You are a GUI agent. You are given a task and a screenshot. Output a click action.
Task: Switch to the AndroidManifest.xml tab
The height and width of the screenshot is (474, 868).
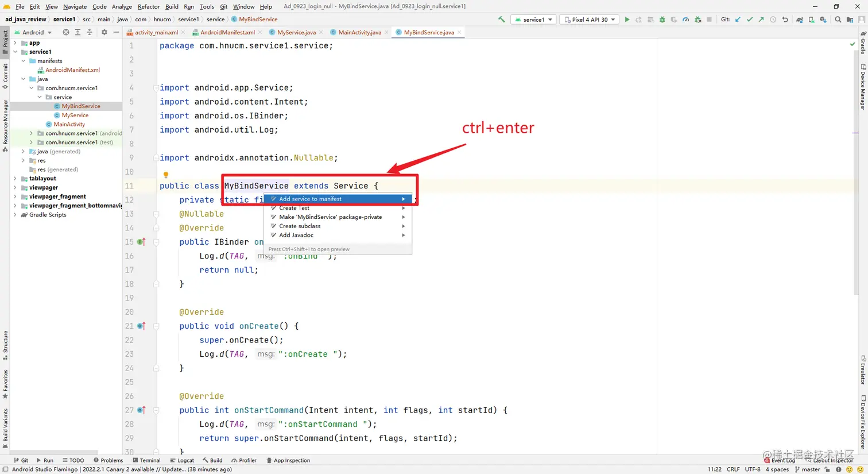click(x=227, y=32)
